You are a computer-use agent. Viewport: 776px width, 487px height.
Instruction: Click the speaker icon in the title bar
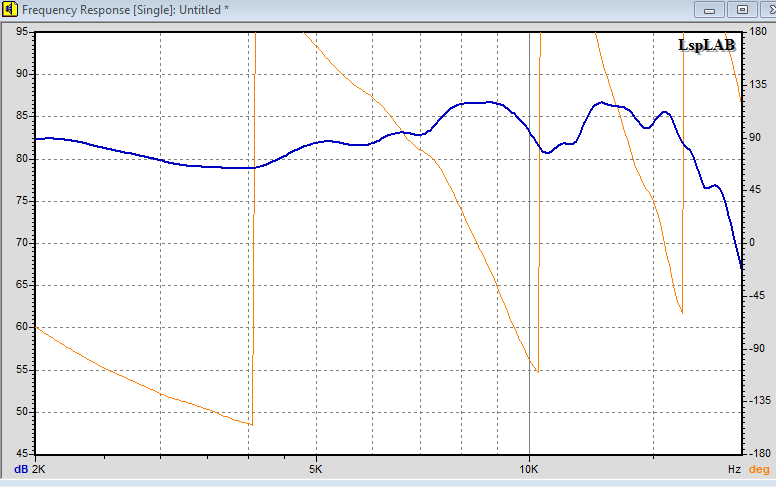[9, 9]
